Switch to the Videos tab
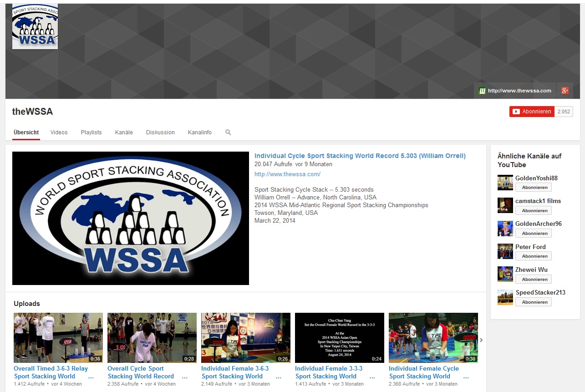The width and height of the screenshot is (585, 392). coord(59,132)
